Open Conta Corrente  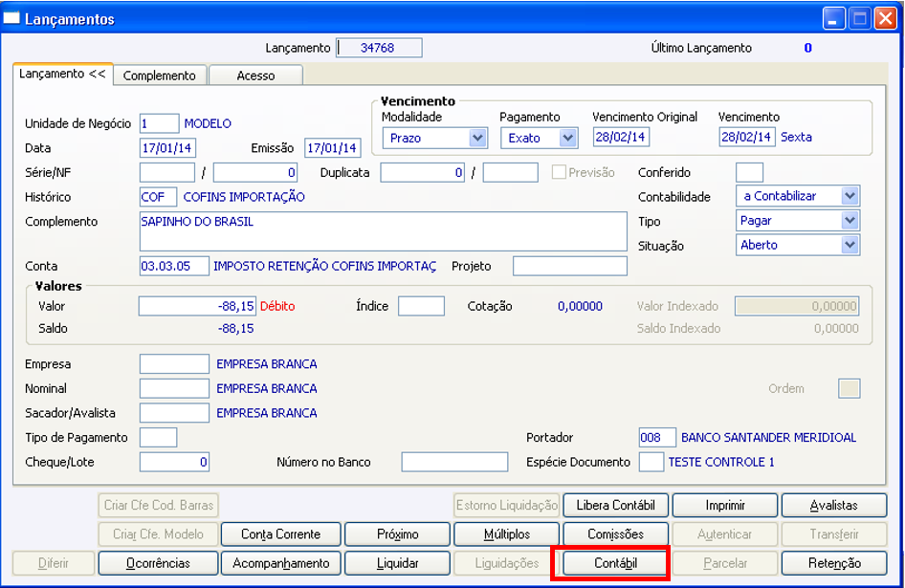[280, 534]
